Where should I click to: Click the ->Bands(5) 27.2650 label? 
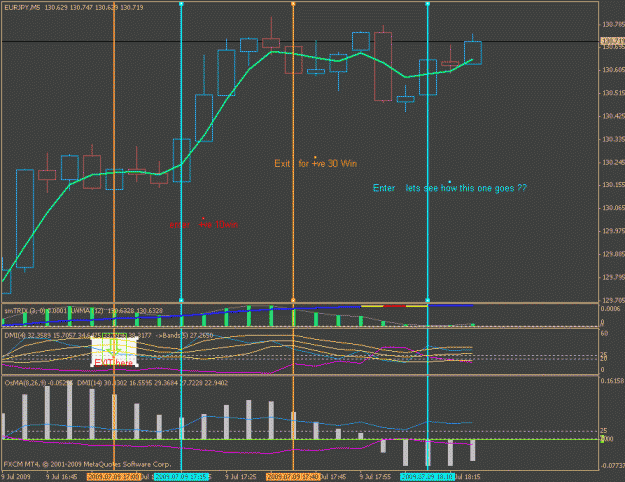point(184,335)
